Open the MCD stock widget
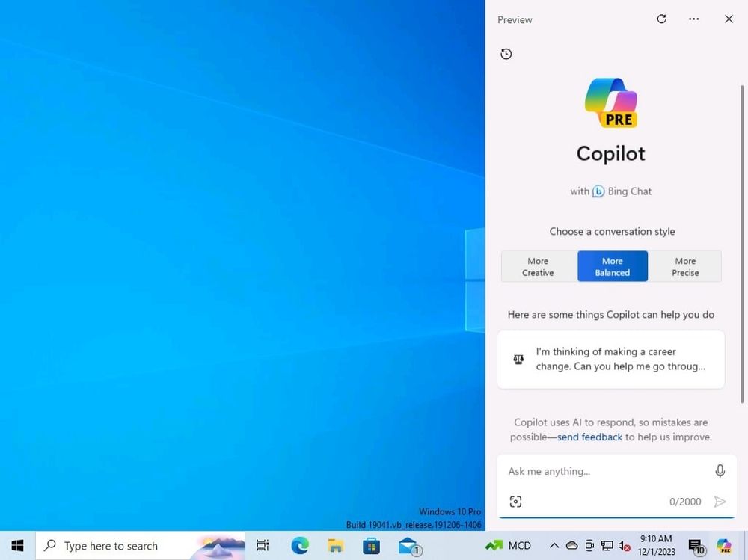The height and width of the screenshot is (560, 748). (508, 545)
